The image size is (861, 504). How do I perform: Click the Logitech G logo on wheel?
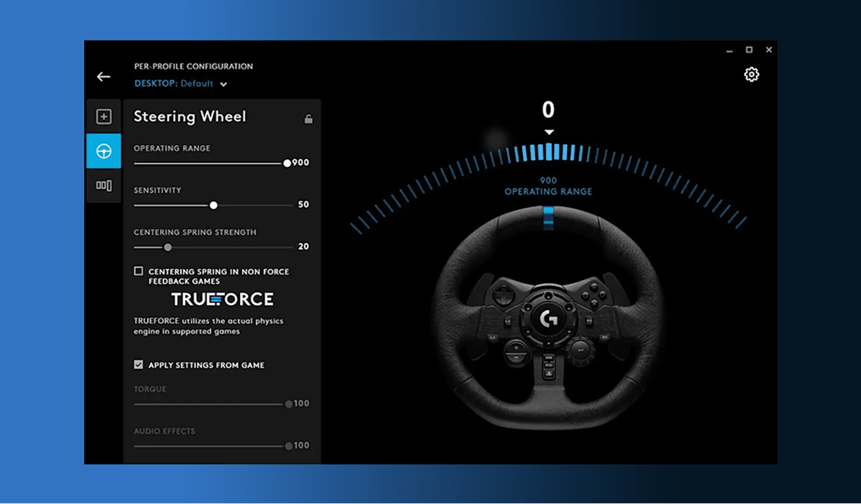[x=548, y=318]
